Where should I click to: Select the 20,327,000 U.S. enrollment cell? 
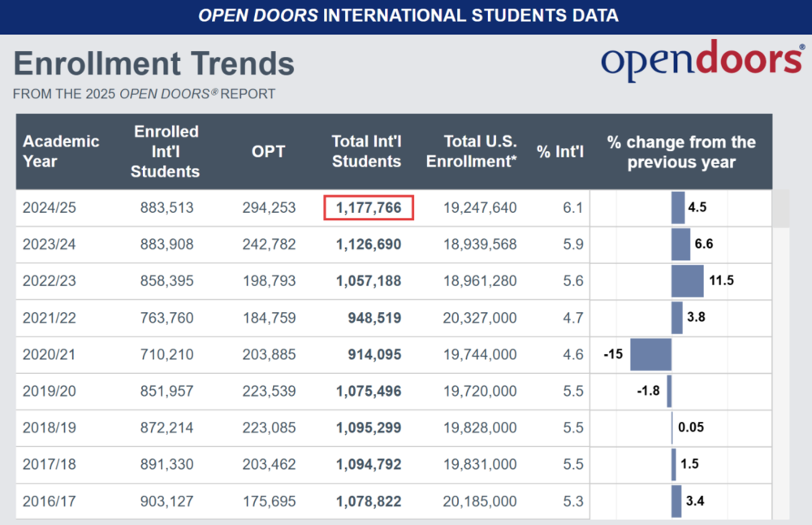click(x=479, y=318)
